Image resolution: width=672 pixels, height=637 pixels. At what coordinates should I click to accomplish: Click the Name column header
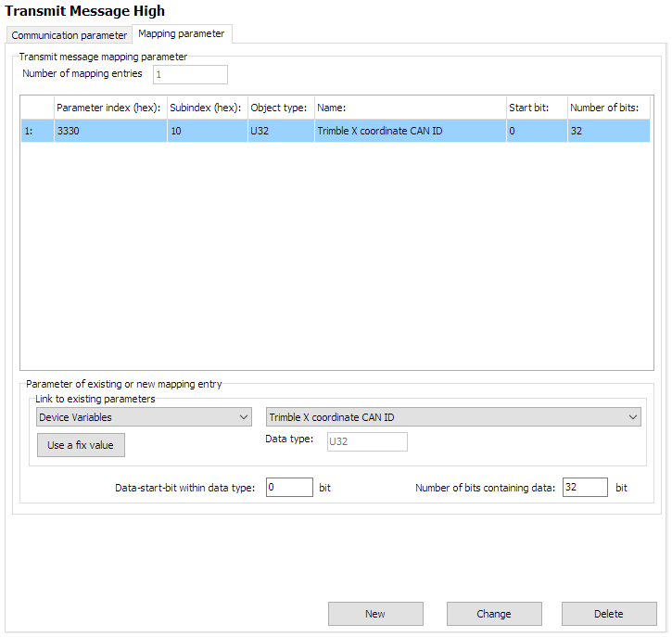(408, 108)
